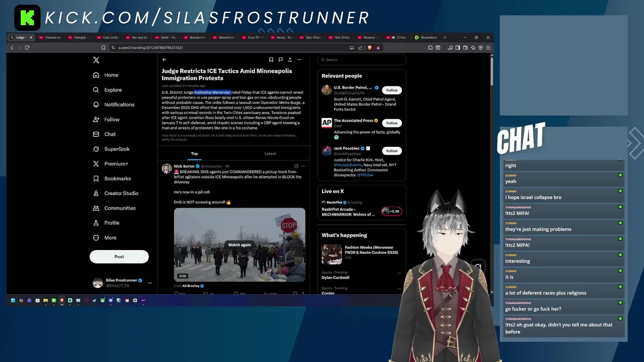Follow Jack Posobiec account
This screenshot has width=644, height=362.
pos(392,150)
